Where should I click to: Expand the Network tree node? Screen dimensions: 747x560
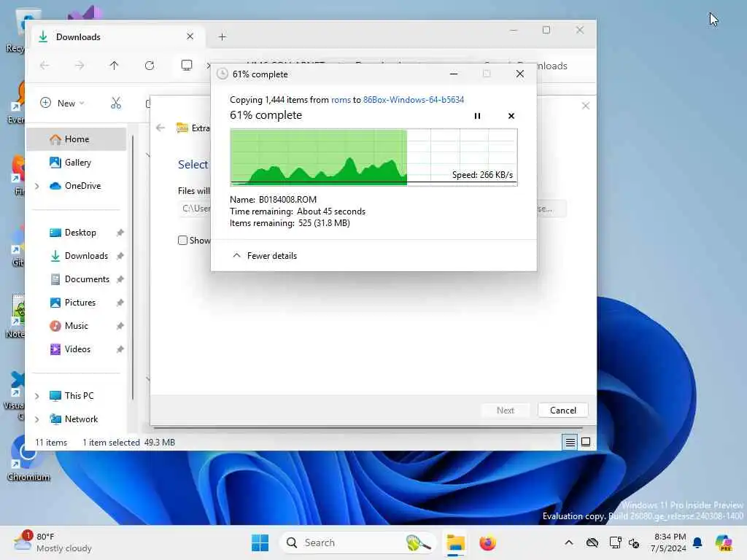tap(37, 419)
